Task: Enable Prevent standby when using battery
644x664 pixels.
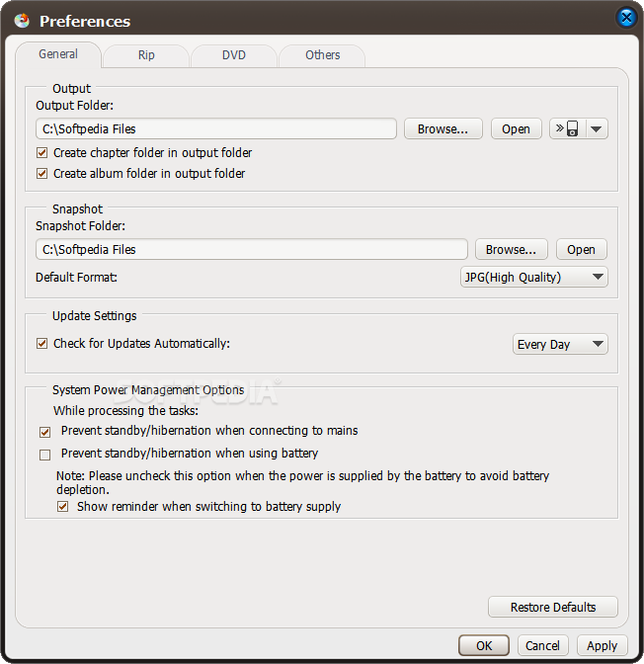Action: click(44, 455)
